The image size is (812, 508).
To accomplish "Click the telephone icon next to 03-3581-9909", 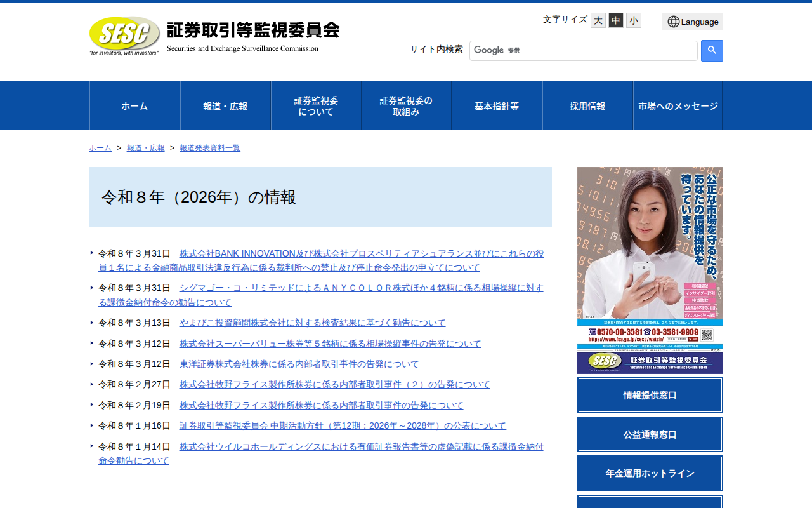I will (648, 331).
